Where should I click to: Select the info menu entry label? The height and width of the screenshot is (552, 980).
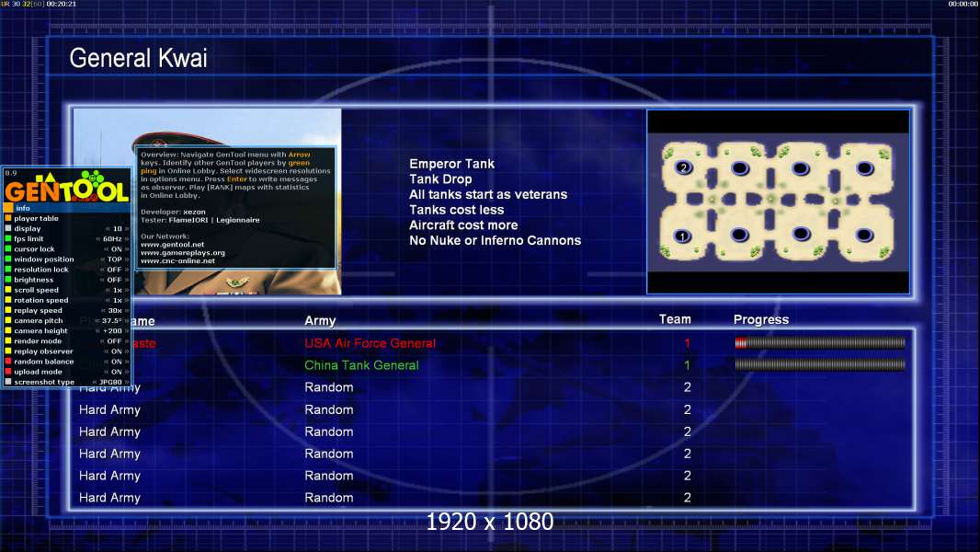point(22,208)
